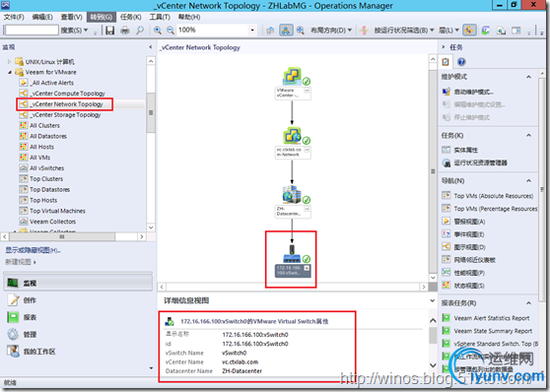This screenshot has height=392, width=550.
Task: Select _vCenter Network Topology view
Action: (x=66, y=104)
